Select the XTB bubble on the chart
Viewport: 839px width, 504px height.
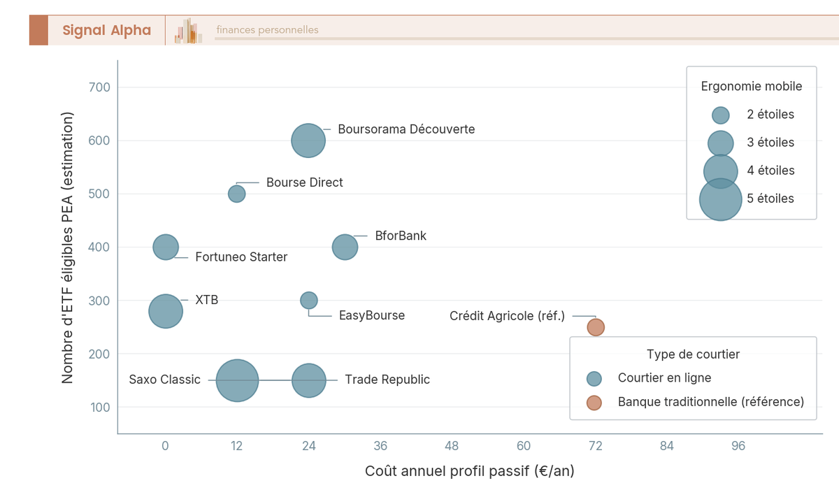click(x=166, y=310)
